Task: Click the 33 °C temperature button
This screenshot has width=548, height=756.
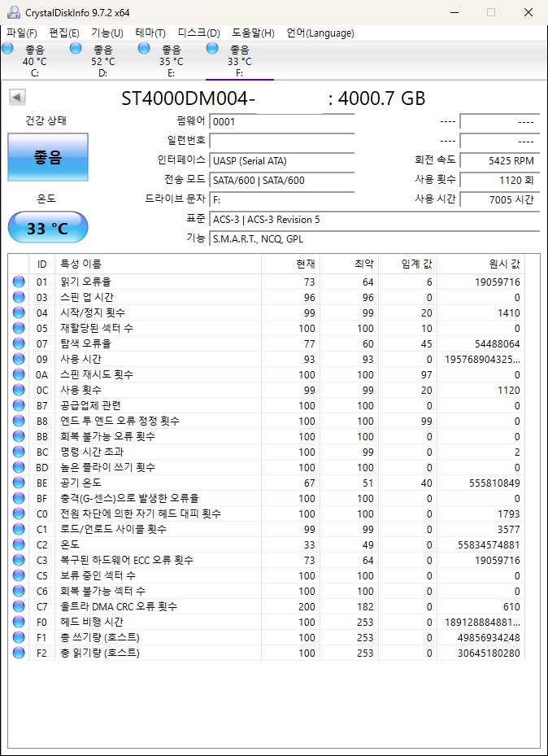Action: 48,228
